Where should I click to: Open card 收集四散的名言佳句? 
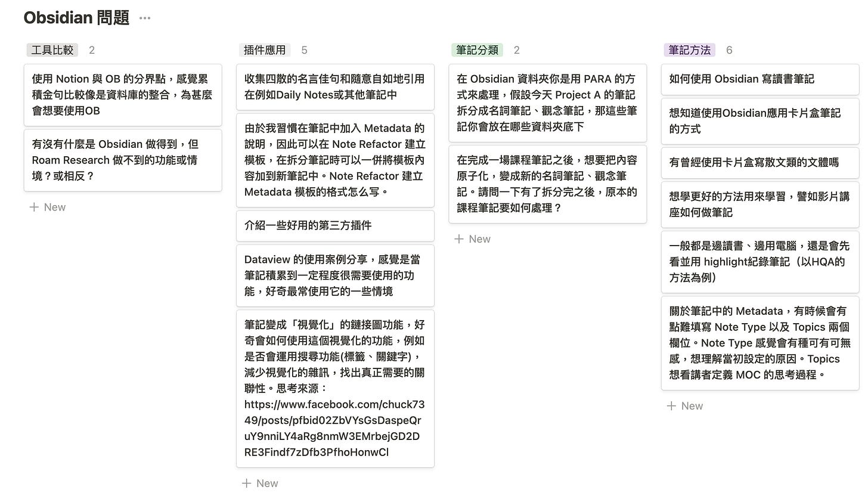point(335,87)
